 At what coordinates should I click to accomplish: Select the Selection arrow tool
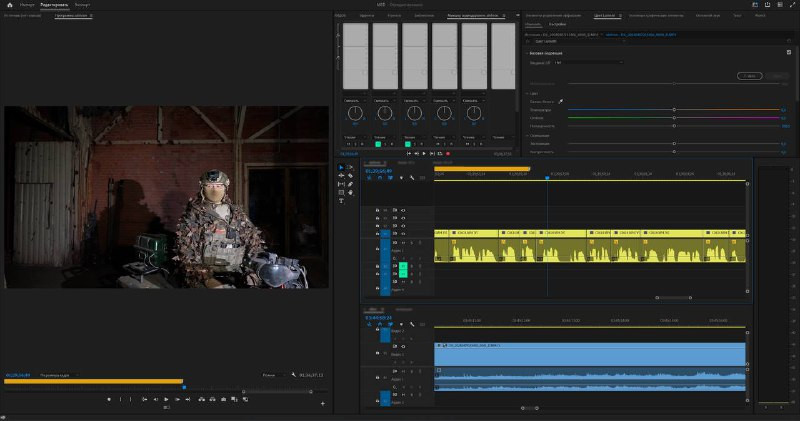coord(341,167)
